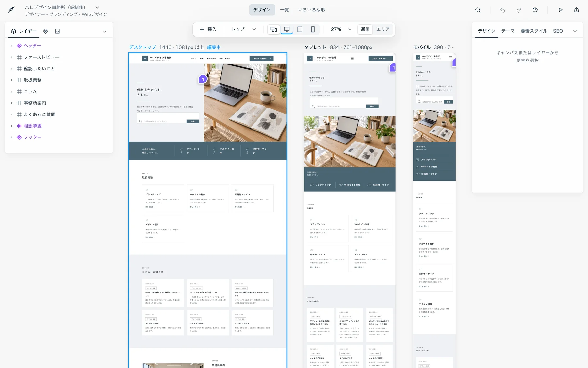Select the tablet breakpoint icon
Viewport: 588px width, 368px height.
point(300,29)
